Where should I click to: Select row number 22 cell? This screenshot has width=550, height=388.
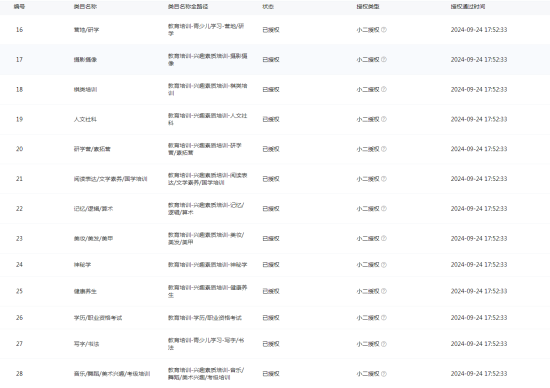point(19,209)
